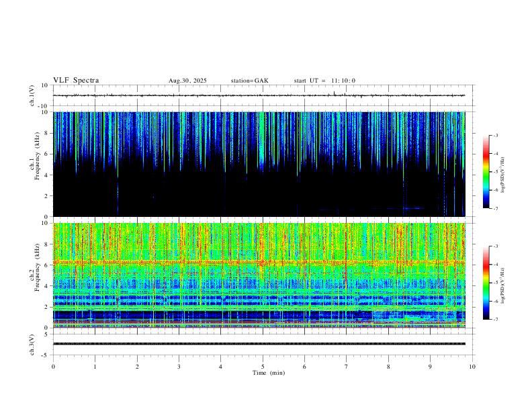
Task: Click the 'ch.3(V)' axis label
Action: [32, 345]
